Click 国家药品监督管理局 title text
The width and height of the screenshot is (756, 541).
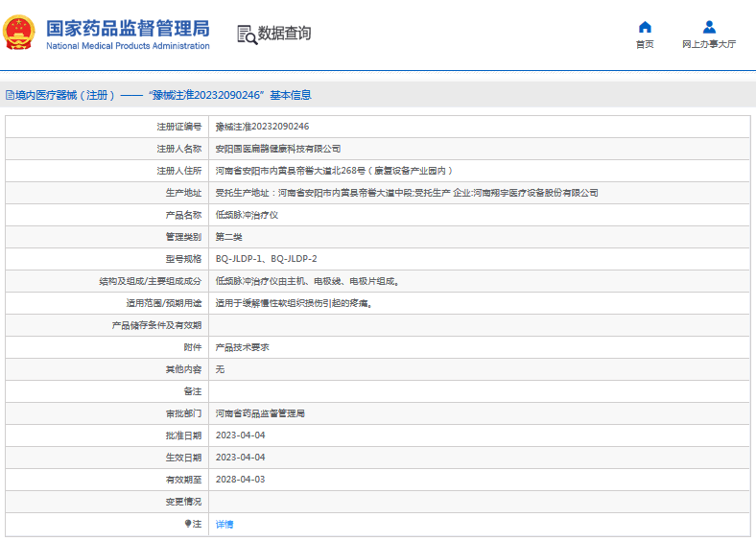pos(128,29)
